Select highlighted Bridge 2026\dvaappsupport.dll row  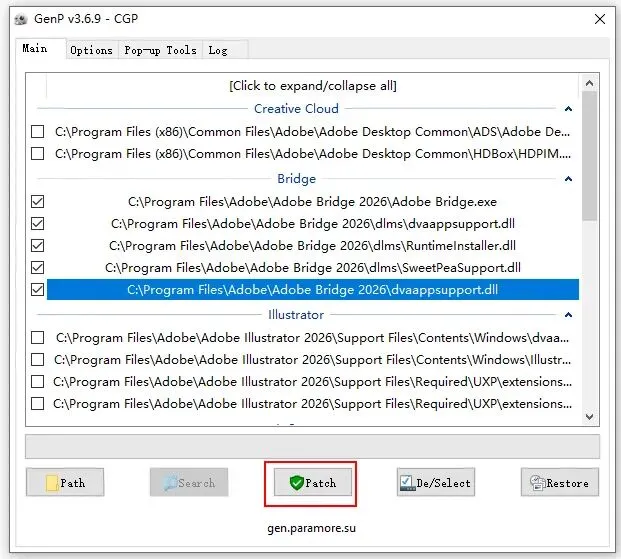pos(312,290)
